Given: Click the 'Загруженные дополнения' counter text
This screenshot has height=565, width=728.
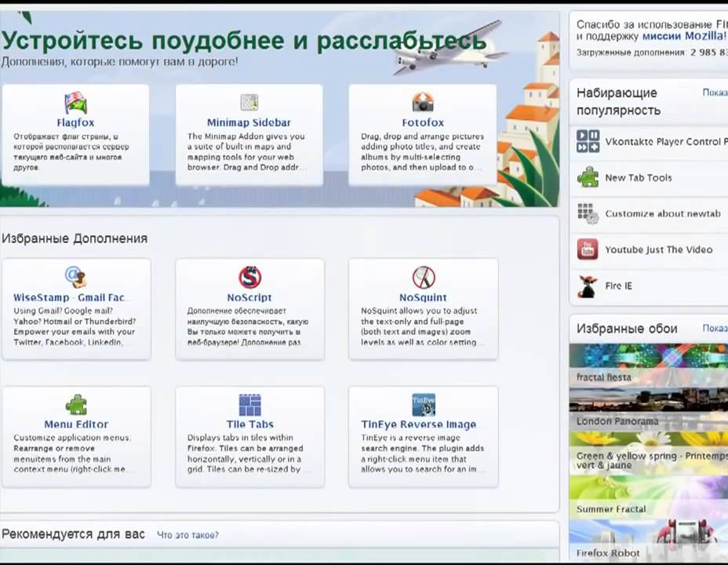Looking at the screenshot, I should click(x=652, y=53).
